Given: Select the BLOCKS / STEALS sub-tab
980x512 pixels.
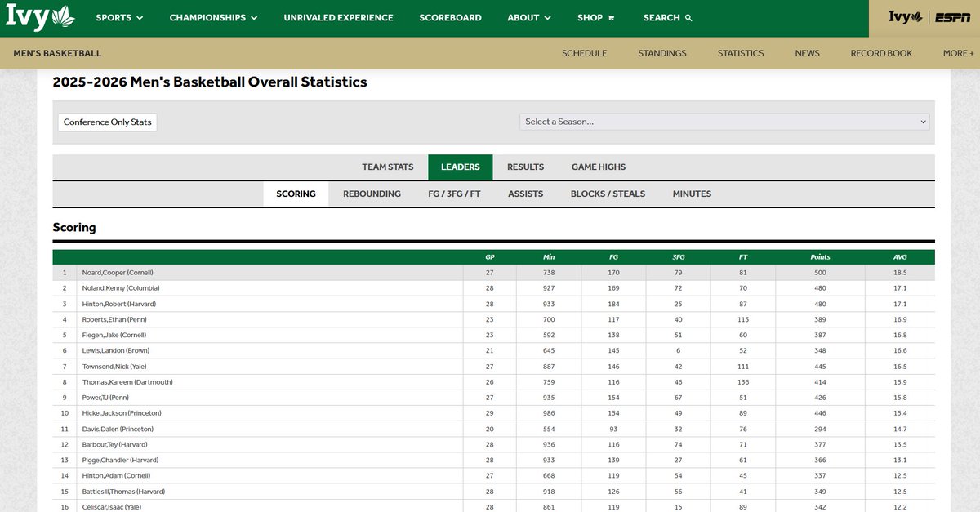Looking at the screenshot, I should pyautogui.click(x=608, y=194).
